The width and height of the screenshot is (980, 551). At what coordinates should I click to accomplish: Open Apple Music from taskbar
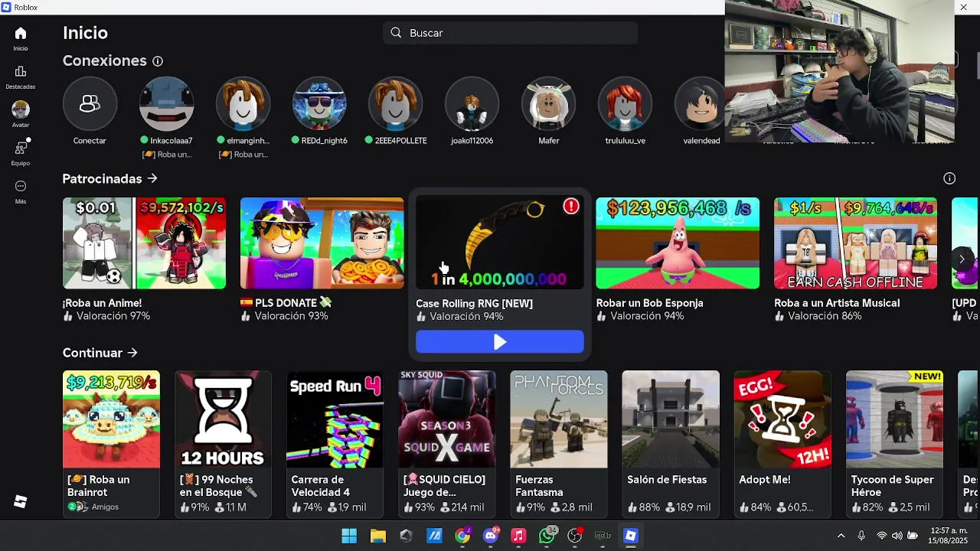(518, 536)
